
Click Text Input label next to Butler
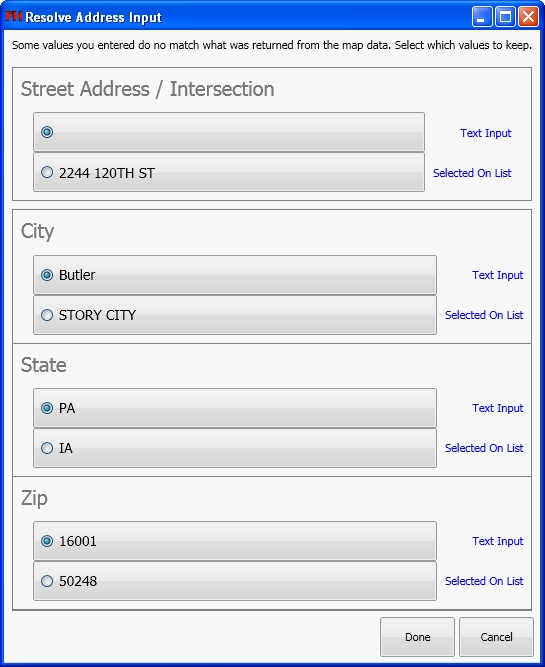point(497,275)
